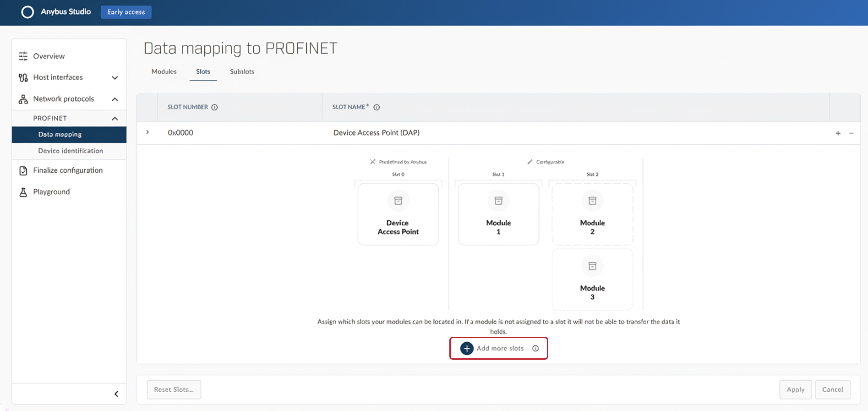Click the Network protocols icon
868x411 pixels.
click(23, 99)
